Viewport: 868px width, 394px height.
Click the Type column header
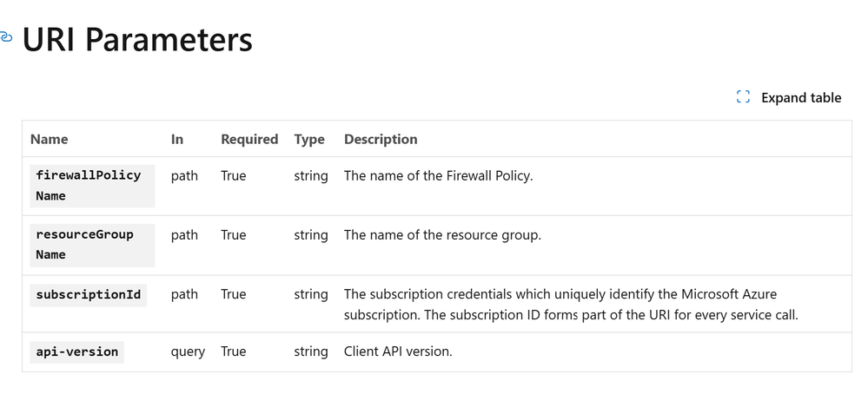(309, 139)
